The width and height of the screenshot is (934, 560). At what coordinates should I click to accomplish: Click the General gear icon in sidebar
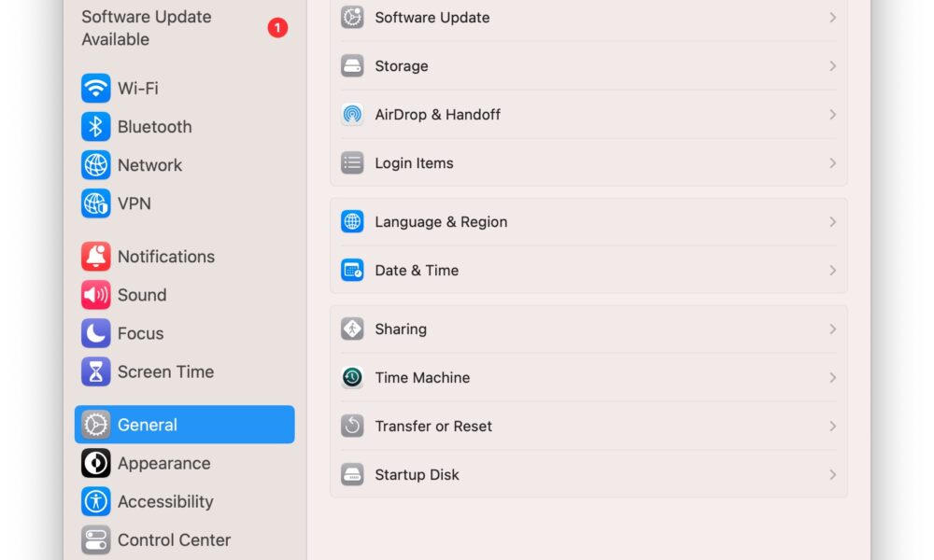(x=95, y=425)
